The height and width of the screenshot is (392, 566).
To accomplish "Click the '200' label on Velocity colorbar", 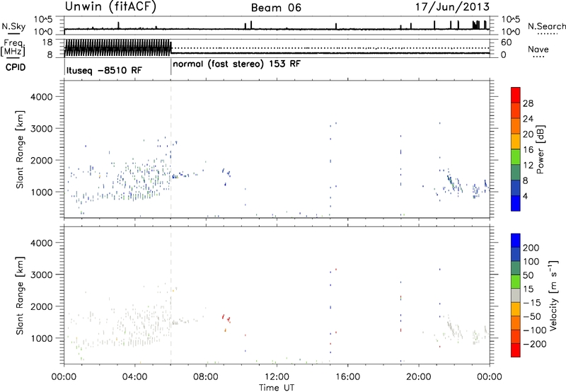I will (x=531, y=248).
